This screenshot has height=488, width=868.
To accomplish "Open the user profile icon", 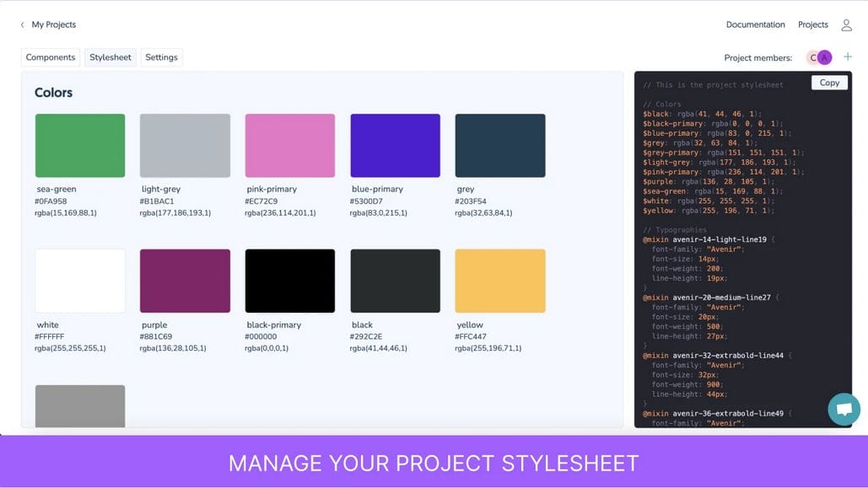I will (847, 25).
